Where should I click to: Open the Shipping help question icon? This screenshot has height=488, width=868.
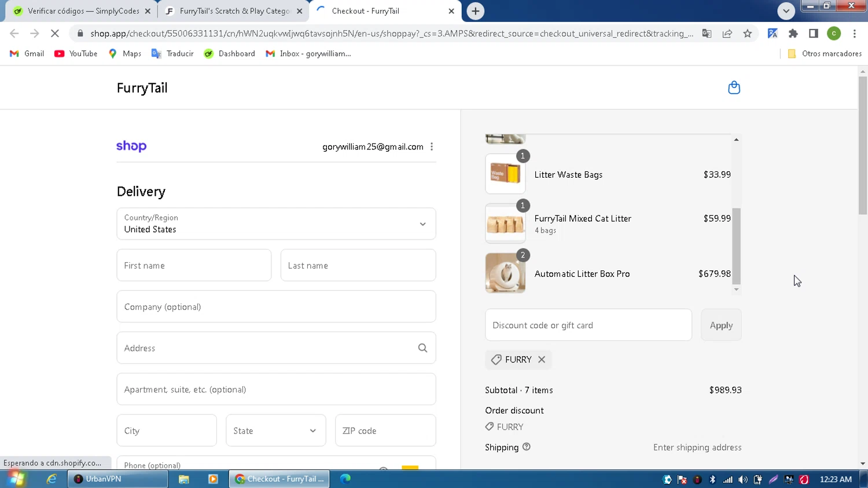[526, 447]
